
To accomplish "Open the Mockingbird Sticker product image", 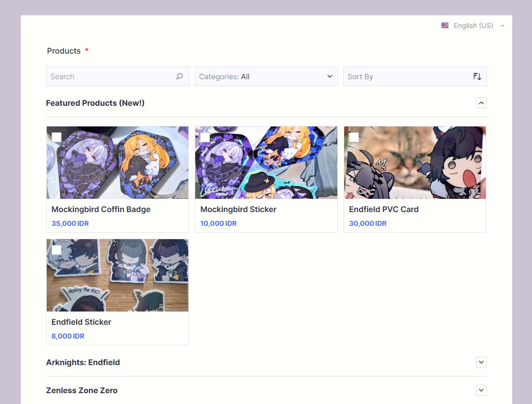I will [x=266, y=162].
